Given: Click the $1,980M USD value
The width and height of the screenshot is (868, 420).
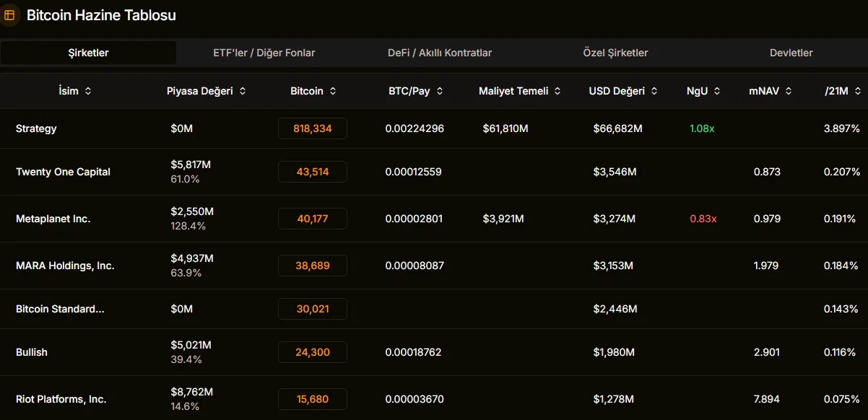Looking at the screenshot, I should point(614,352).
